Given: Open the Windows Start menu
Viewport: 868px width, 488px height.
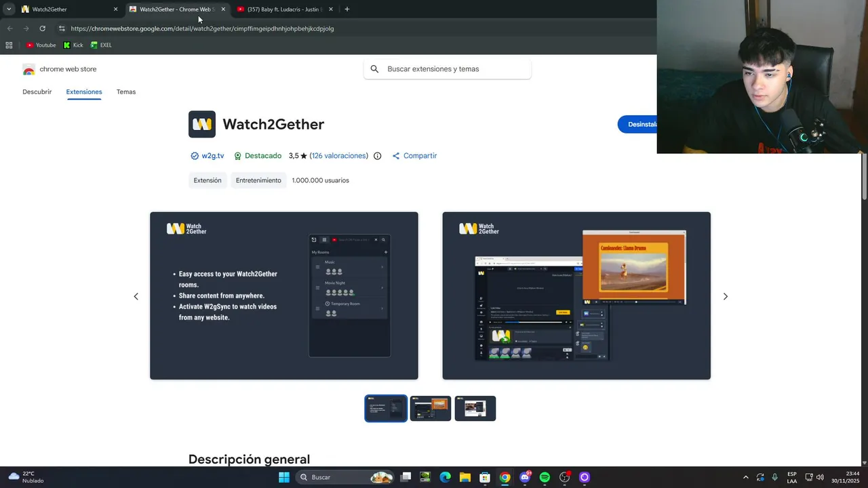Looking at the screenshot, I should pyautogui.click(x=284, y=477).
